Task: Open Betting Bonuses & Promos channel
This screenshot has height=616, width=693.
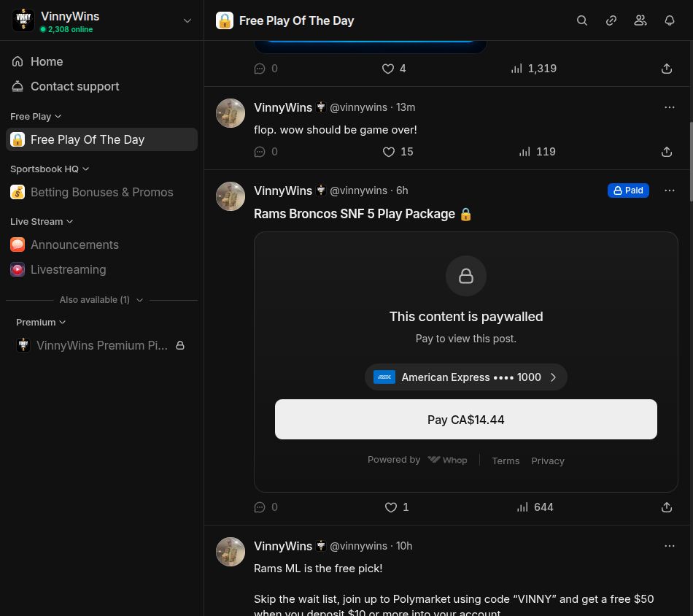Action: pyautogui.click(x=101, y=192)
